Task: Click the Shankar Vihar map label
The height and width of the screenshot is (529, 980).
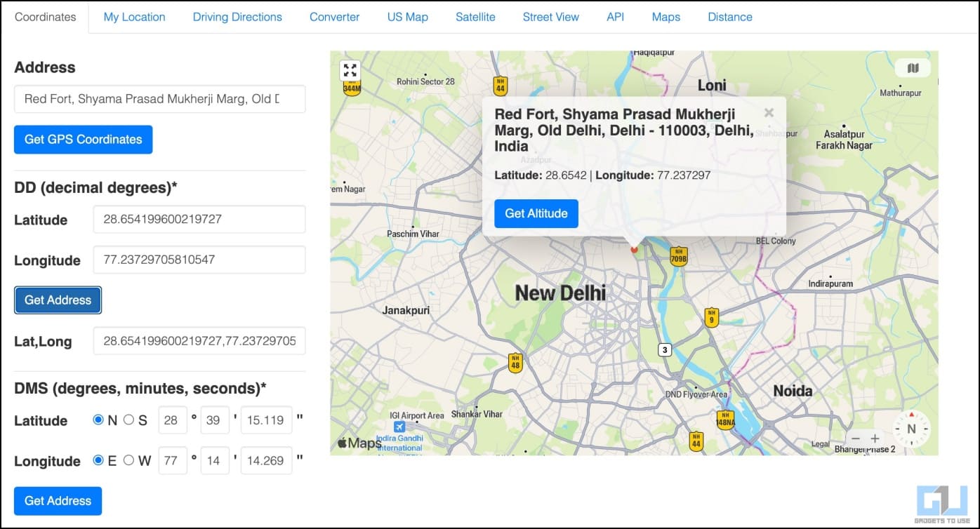Action: [x=477, y=414]
